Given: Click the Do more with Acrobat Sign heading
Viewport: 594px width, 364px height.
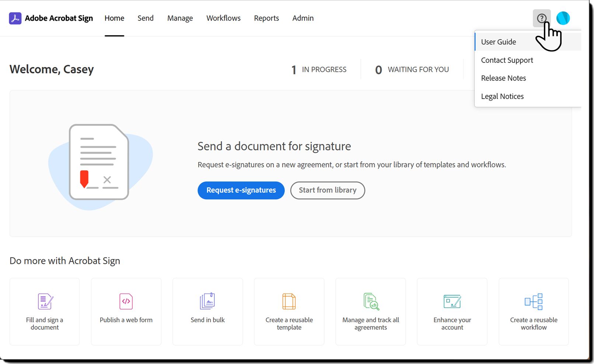Looking at the screenshot, I should click(x=65, y=261).
